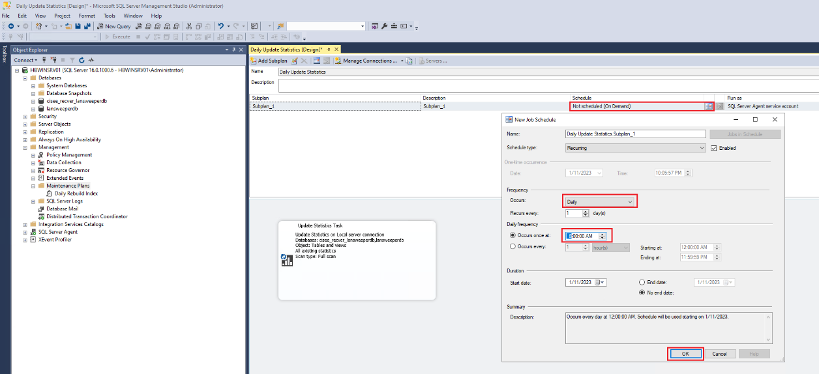Click the Subplan Schedule calendar icon
Image resolution: width=820 pixels, height=374 pixels.
(709, 106)
